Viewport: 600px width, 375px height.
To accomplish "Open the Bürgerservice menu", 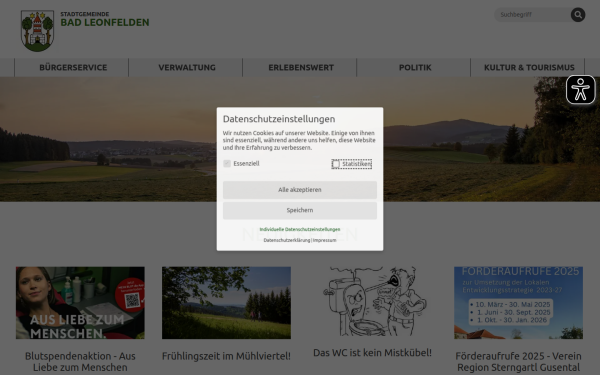I will (x=73, y=68).
